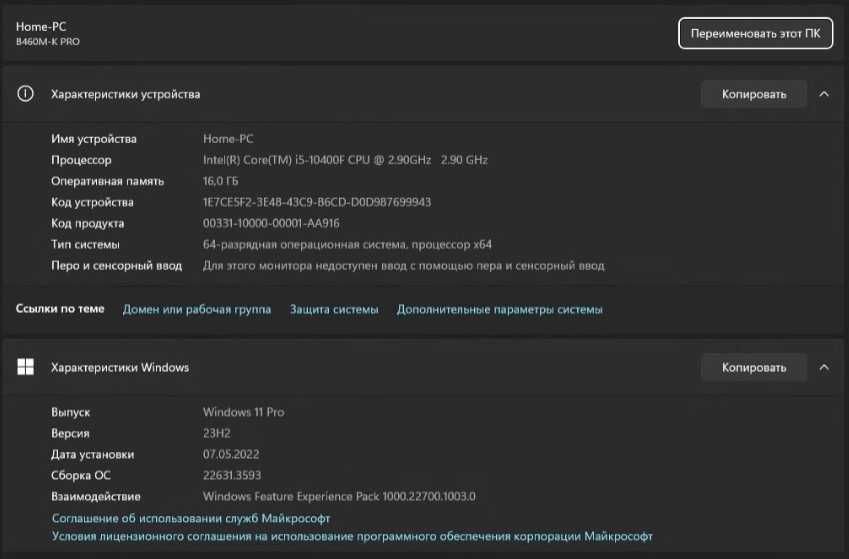
Task: Copy device specifications with Копировать button
Action: point(754,94)
